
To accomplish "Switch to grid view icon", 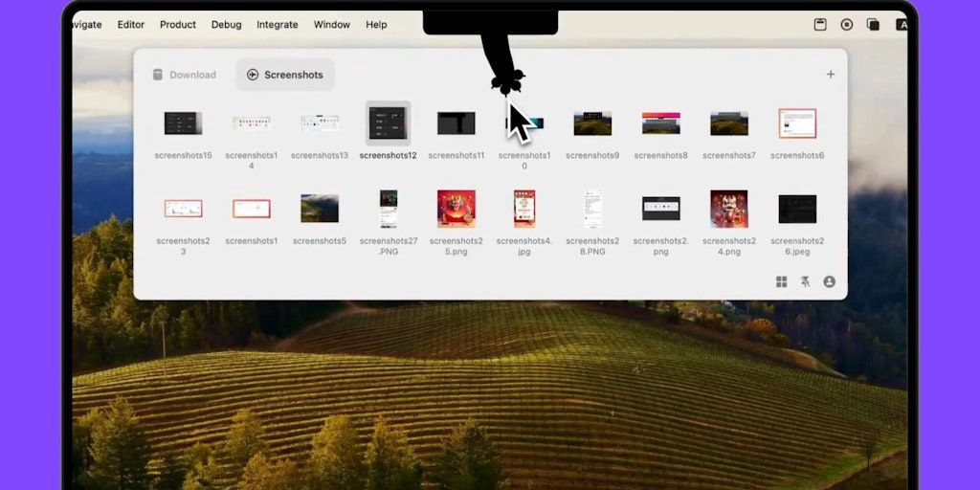I will point(781,282).
